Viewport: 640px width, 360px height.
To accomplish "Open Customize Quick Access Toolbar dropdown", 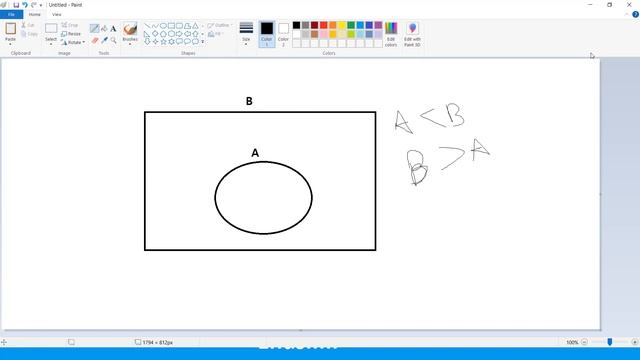I will [41, 5].
